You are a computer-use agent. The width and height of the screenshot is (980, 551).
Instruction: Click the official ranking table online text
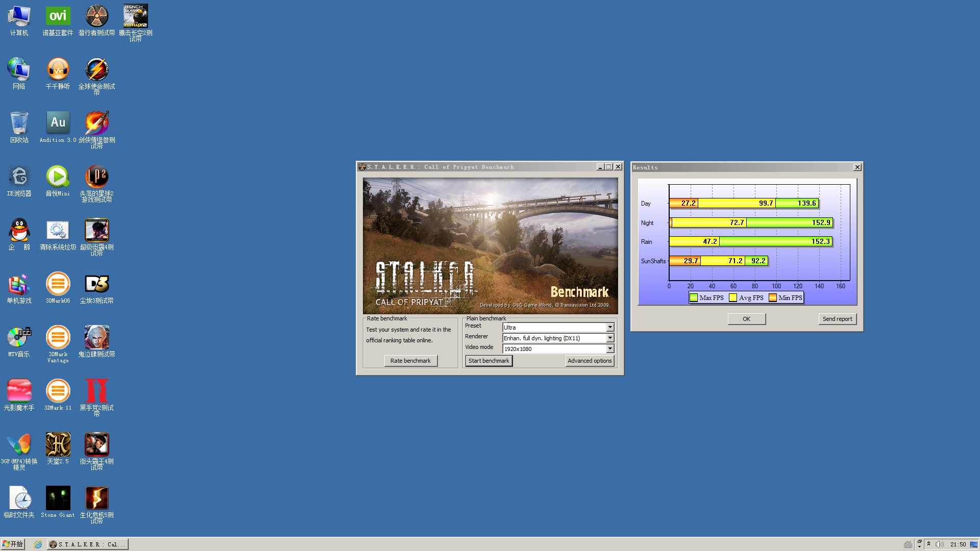(399, 340)
